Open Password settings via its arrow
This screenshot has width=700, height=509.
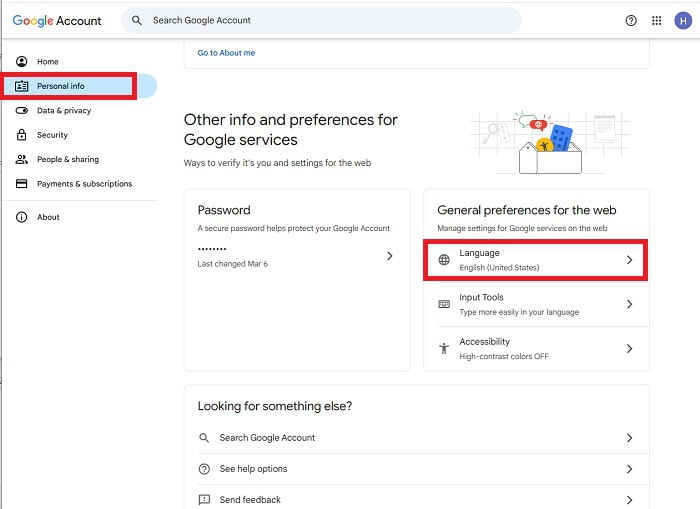(390, 256)
